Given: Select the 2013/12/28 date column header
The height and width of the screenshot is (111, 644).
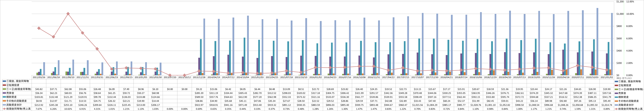Looking at the screenshot, I should click(199, 77).
